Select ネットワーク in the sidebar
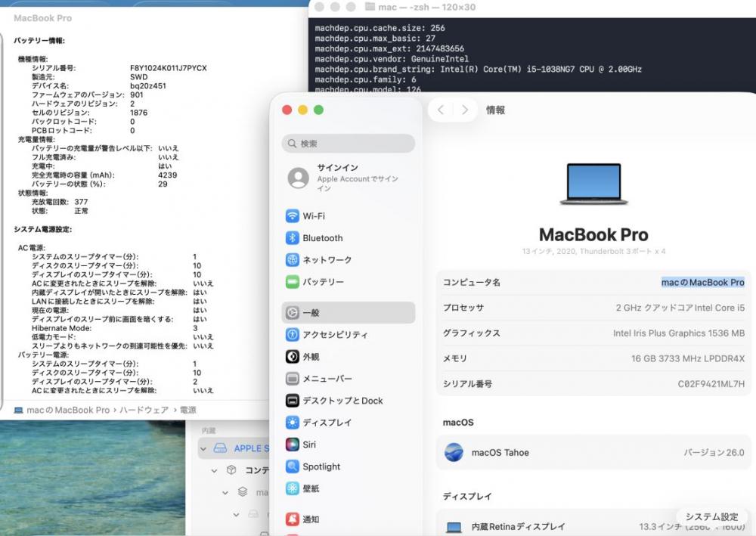 click(327, 260)
